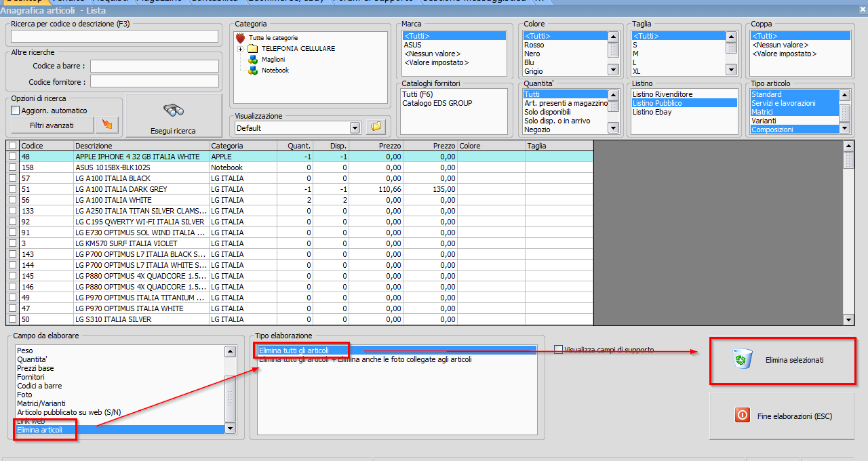Choose Art. presenti a magazzino option

pyautogui.click(x=566, y=103)
